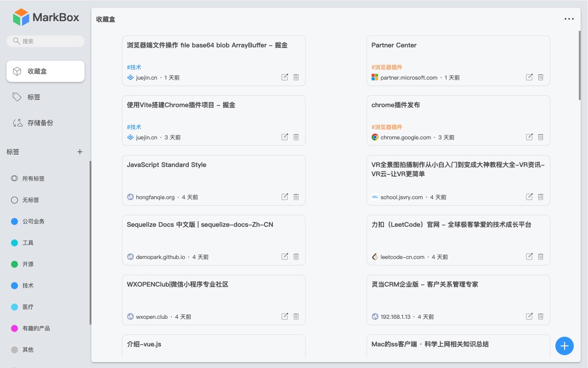Open the 浏览器端文件操作 file base64 blob title
The image size is (588, 368).
click(x=207, y=45)
